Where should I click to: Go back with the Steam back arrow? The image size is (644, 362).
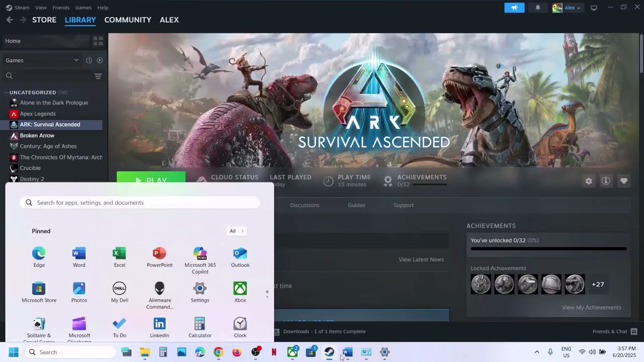pyautogui.click(x=10, y=20)
